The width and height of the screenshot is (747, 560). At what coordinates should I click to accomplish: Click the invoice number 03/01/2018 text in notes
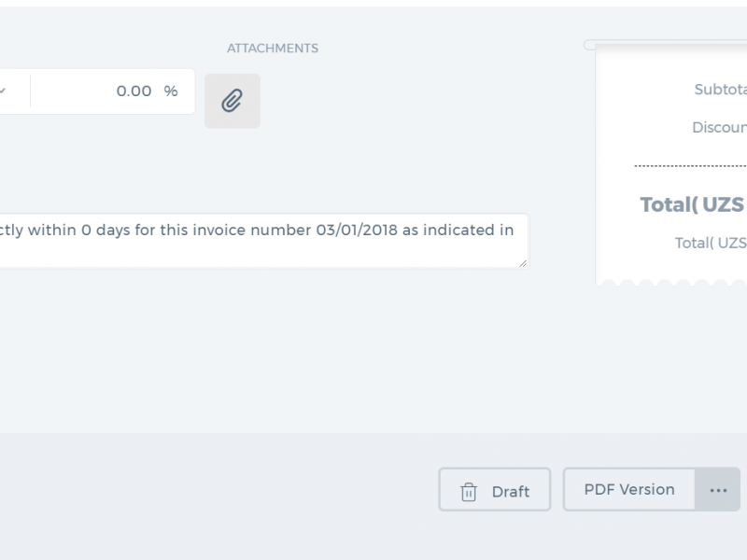[357, 230]
